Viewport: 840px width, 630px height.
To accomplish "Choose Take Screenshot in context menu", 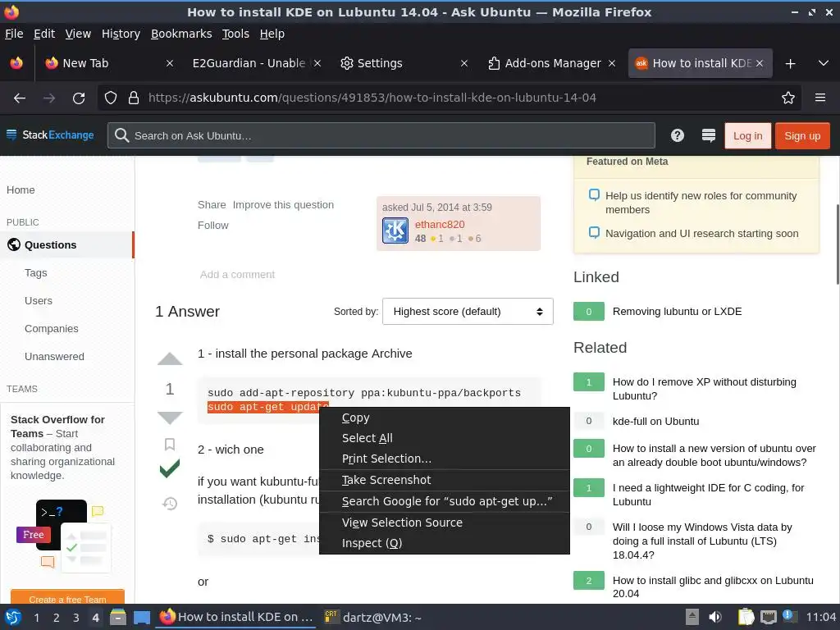I will [x=444, y=480].
